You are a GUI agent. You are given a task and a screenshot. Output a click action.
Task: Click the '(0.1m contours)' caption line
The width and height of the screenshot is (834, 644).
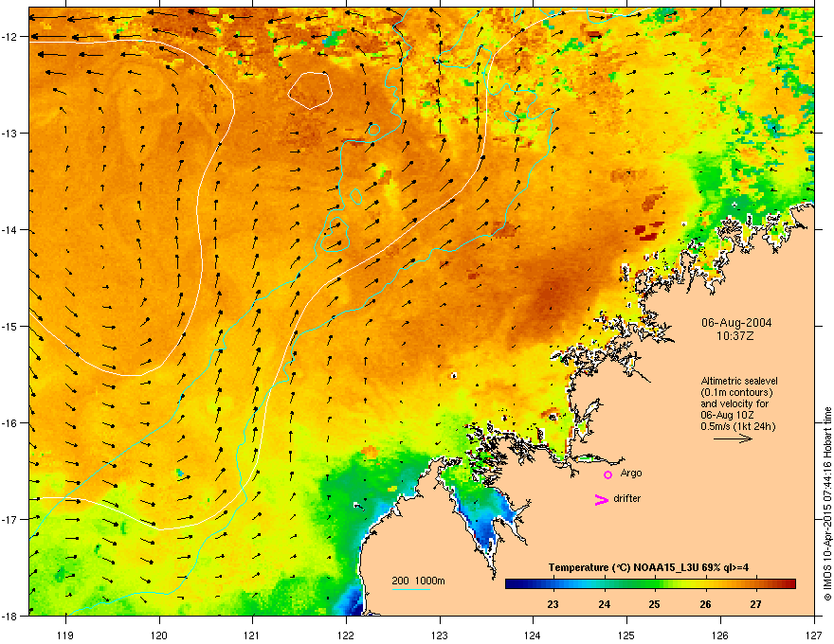[x=736, y=392]
